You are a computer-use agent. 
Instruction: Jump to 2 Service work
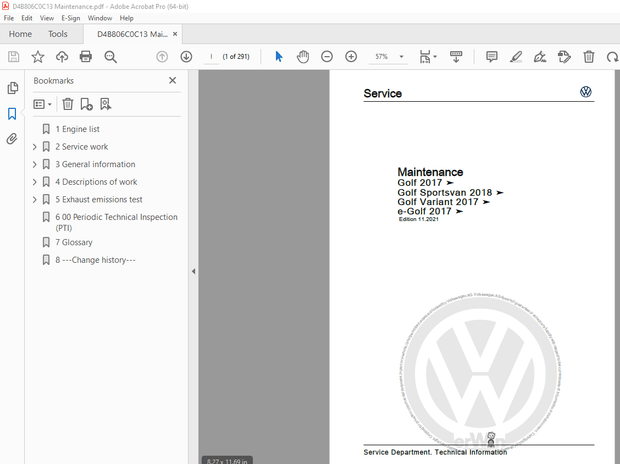point(81,147)
